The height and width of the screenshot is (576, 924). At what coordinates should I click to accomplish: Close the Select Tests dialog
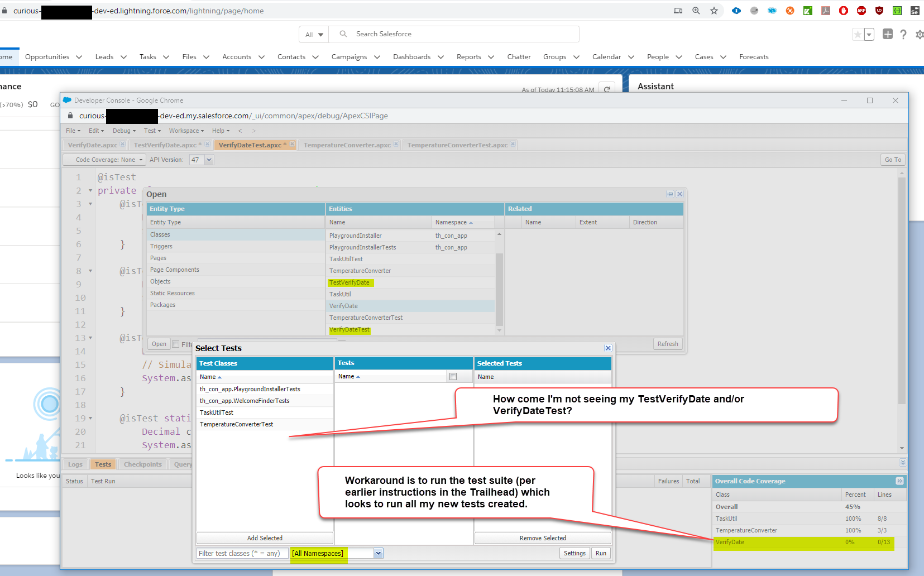click(x=608, y=348)
